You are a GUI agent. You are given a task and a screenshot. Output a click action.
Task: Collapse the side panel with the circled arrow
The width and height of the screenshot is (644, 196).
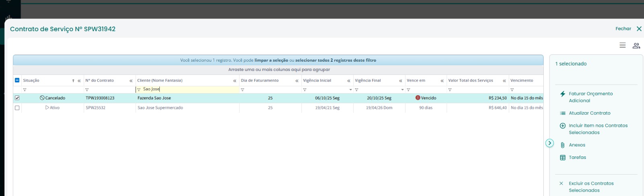pos(549,143)
